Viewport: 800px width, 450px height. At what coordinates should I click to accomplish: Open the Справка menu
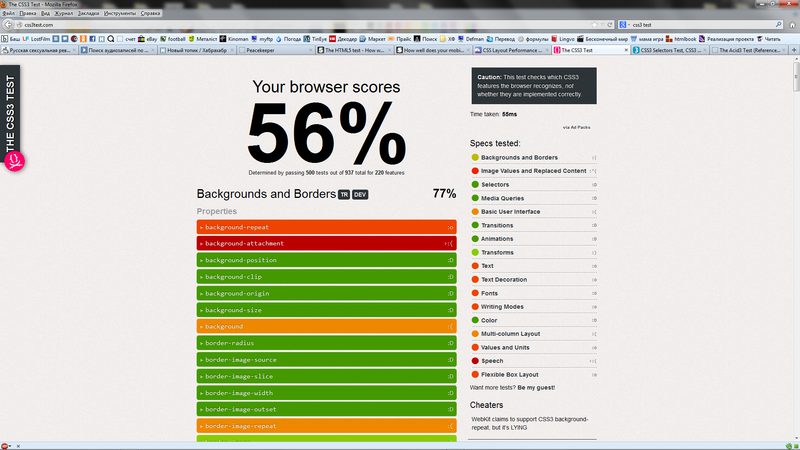(x=150, y=13)
